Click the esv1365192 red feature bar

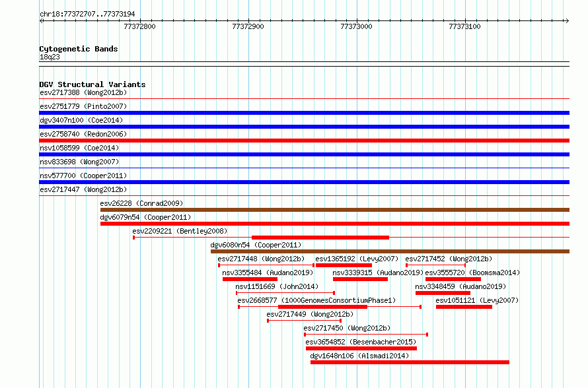click(344, 265)
